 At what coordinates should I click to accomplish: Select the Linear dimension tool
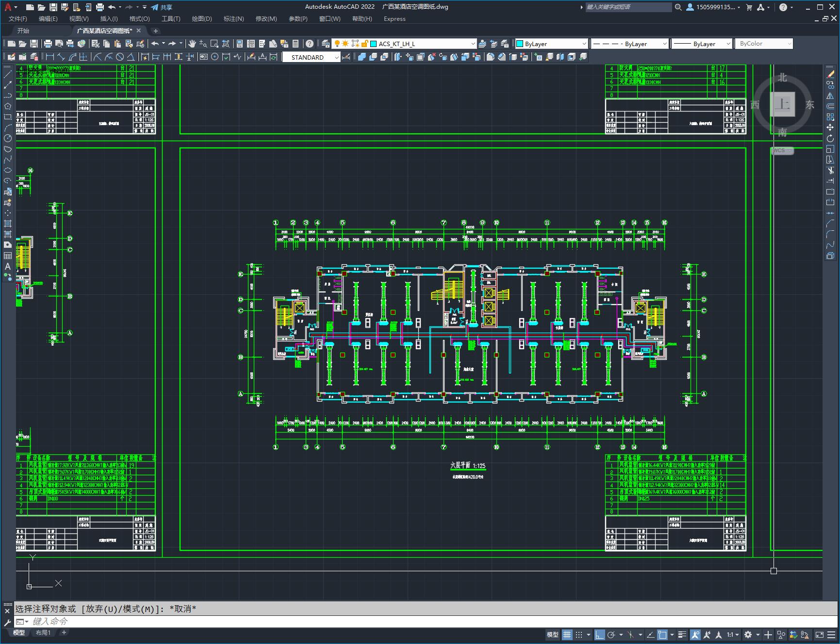49,57
